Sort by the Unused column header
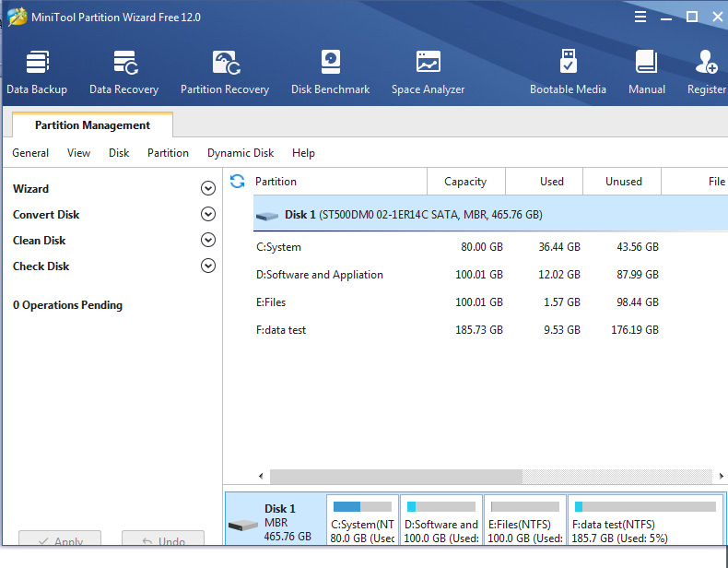The height and width of the screenshot is (568, 728). click(622, 182)
